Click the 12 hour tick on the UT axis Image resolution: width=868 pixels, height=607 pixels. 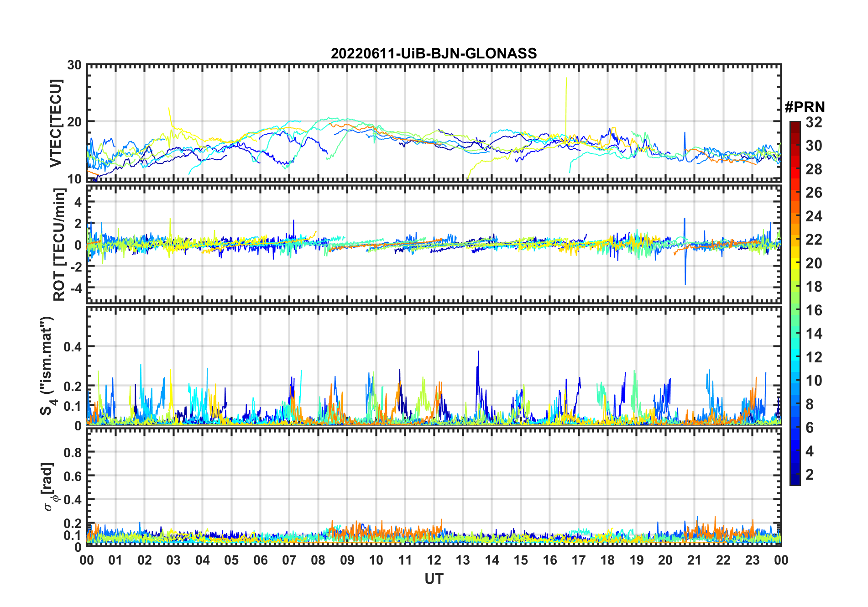[x=434, y=560]
